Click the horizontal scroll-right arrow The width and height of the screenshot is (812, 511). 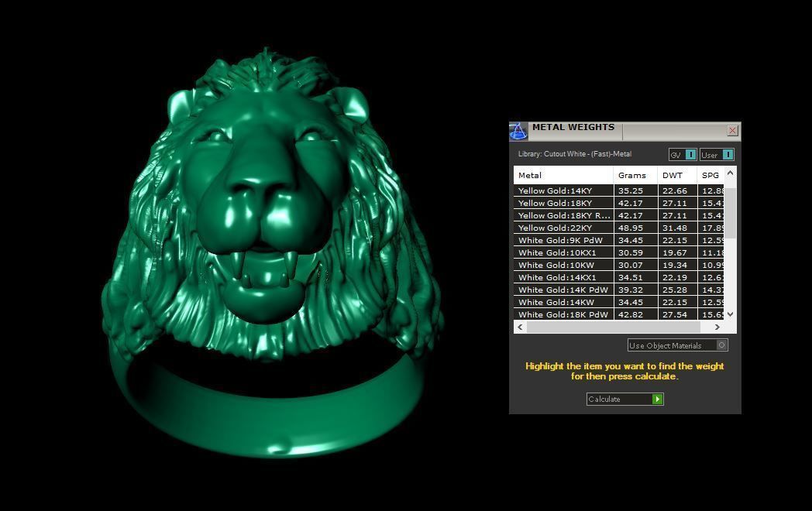[717, 328]
